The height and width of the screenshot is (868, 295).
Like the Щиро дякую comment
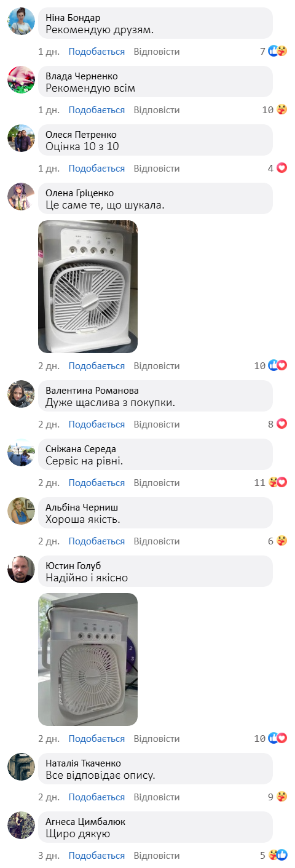pos(96,856)
